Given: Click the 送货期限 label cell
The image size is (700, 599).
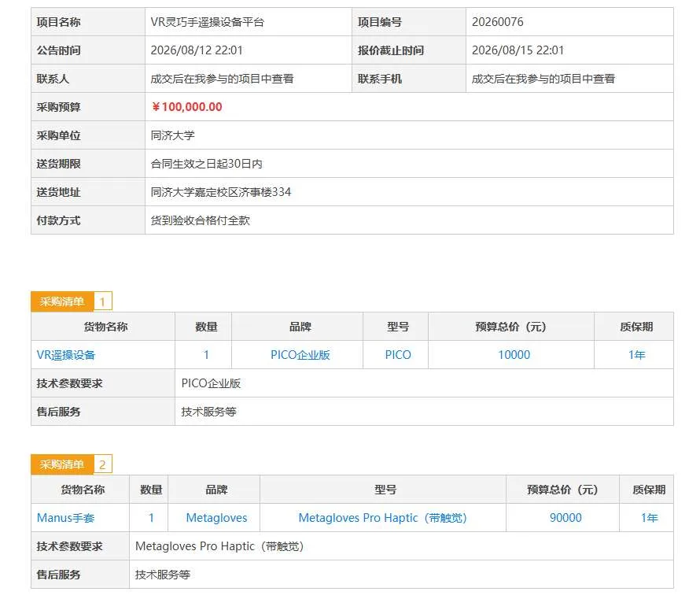Looking at the screenshot, I should pyautogui.click(x=88, y=164).
